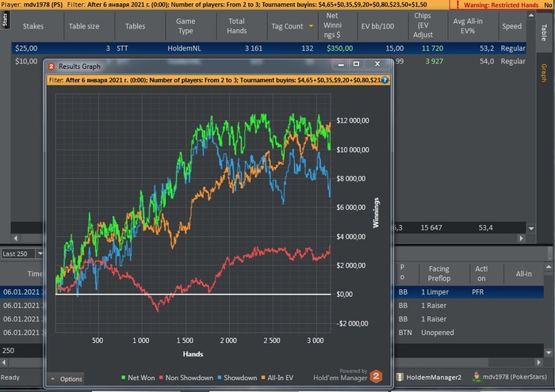Sort by the Stakes column header

pos(33,26)
